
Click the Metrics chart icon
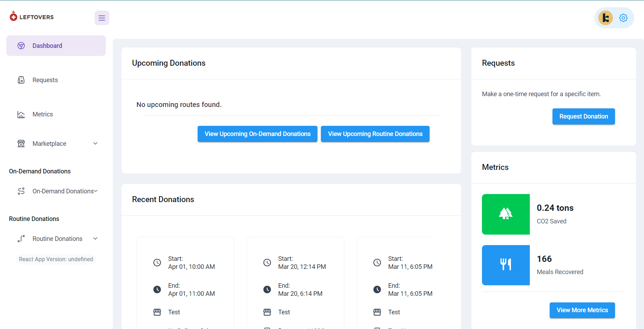click(21, 114)
